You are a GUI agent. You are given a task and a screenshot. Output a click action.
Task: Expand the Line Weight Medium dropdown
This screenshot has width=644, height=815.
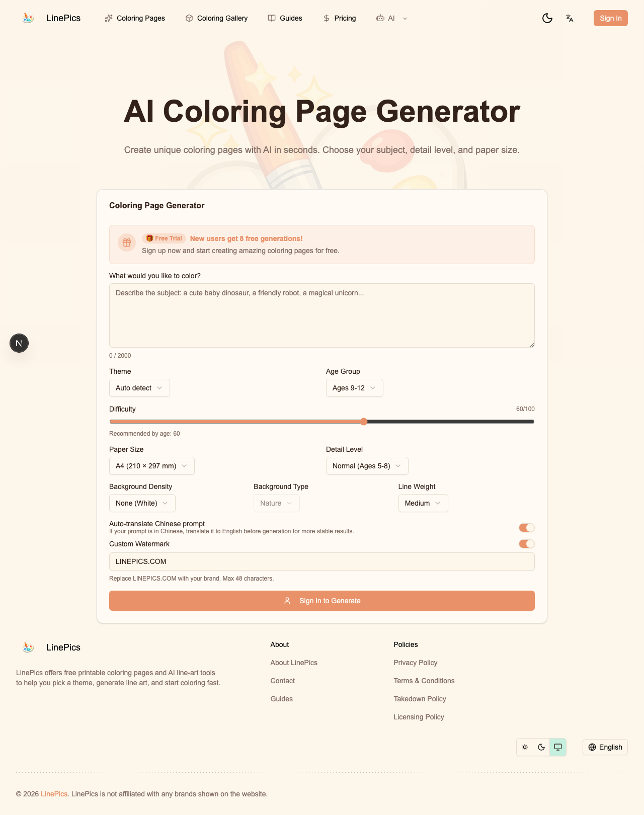point(423,503)
